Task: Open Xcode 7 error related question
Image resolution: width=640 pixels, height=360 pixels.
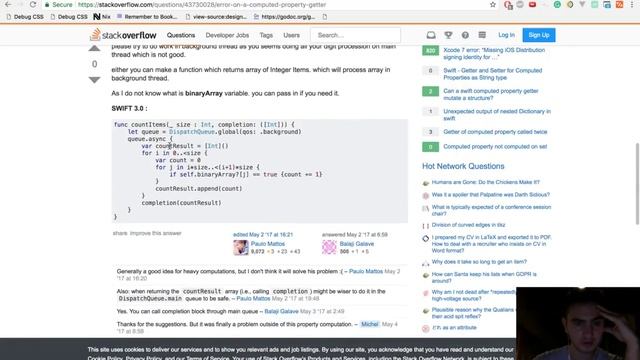Action: (x=494, y=53)
